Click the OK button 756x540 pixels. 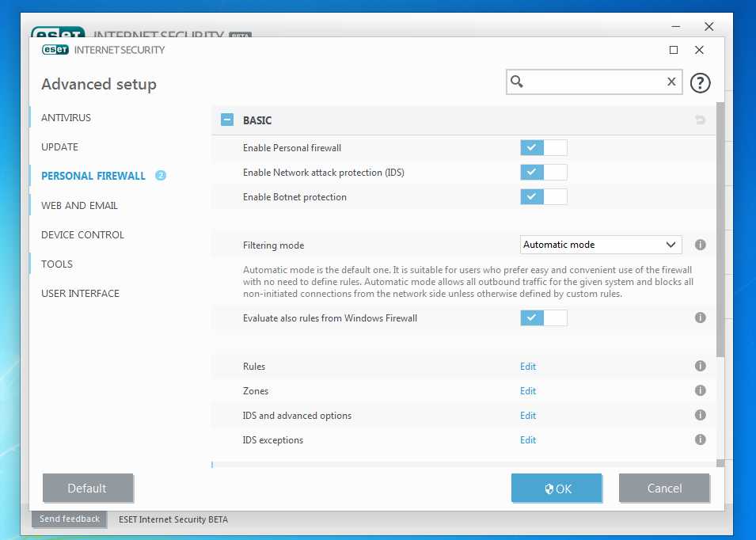click(557, 488)
